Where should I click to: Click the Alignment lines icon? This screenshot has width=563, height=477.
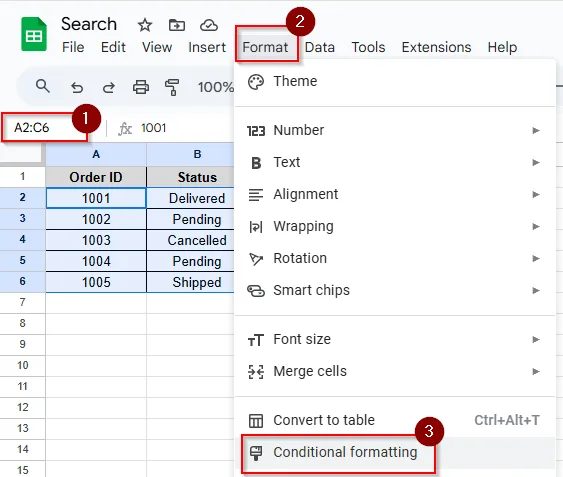256,195
